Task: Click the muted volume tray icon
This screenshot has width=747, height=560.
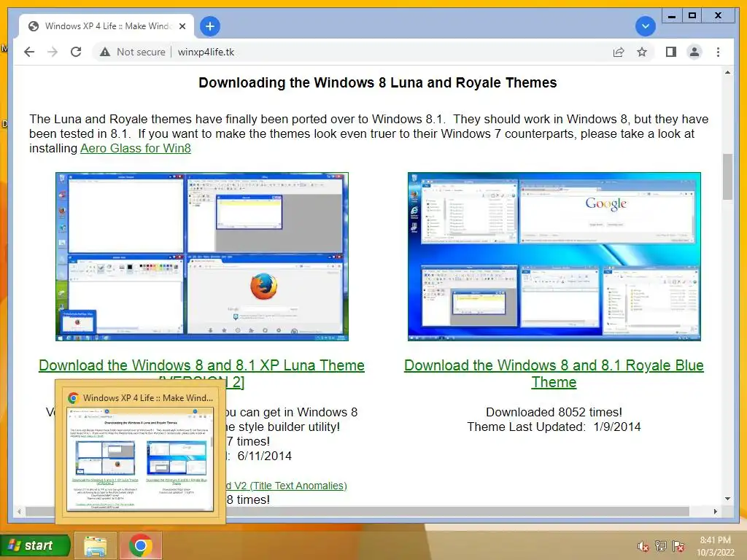Action: pos(643,546)
